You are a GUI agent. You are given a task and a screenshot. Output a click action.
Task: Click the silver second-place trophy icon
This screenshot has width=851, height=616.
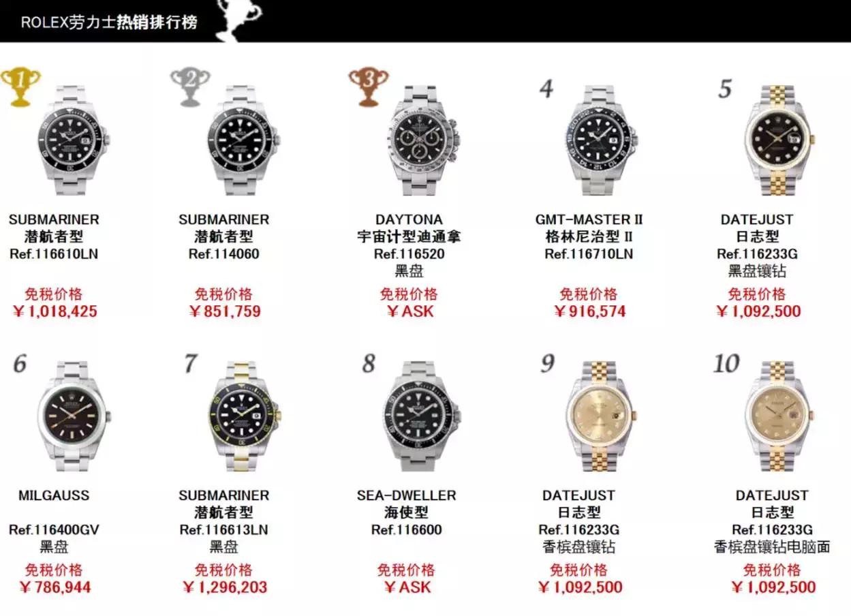tap(190, 86)
